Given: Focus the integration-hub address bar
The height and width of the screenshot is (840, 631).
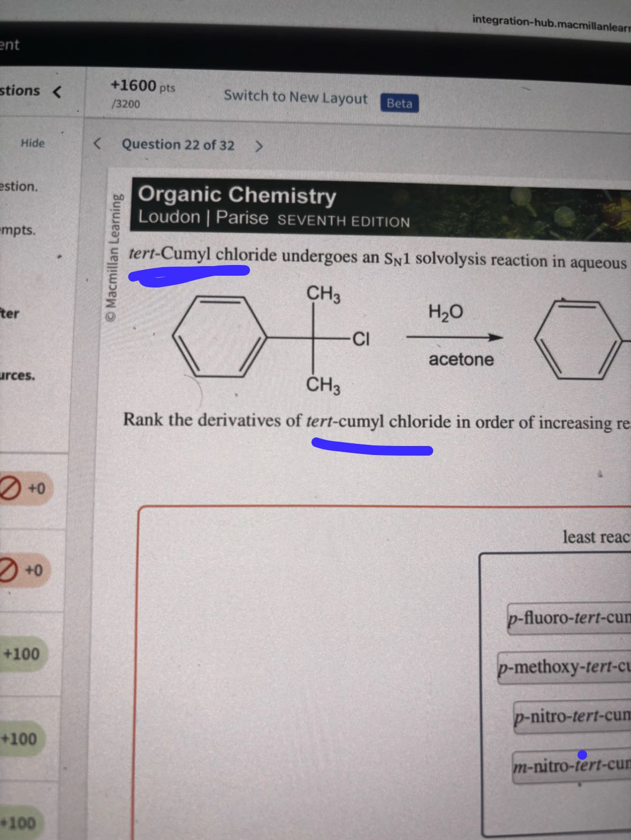Looking at the screenshot, I should coord(550,23).
